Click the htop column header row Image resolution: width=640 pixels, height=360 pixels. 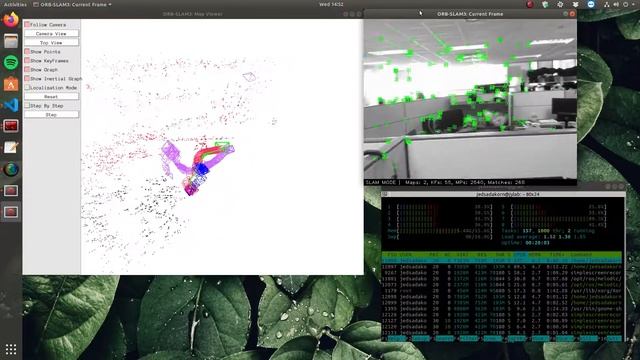pos(502,255)
